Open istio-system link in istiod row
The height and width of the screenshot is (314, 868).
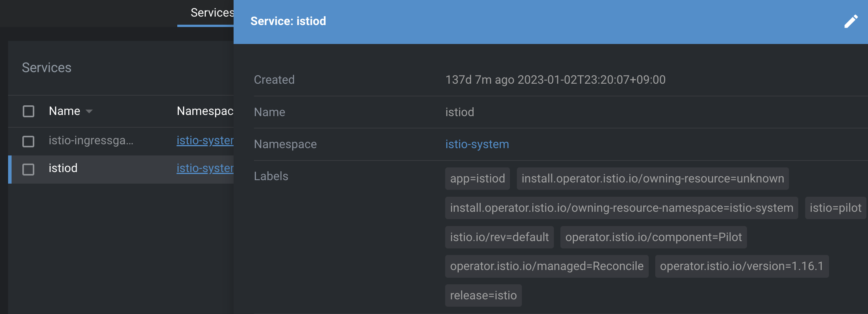click(205, 168)
